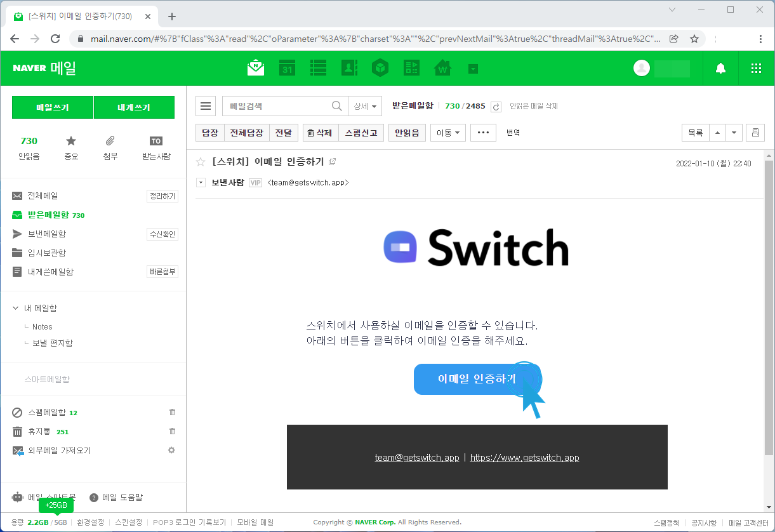Empty trash icon next to 휴지통

tap(172, 432)
